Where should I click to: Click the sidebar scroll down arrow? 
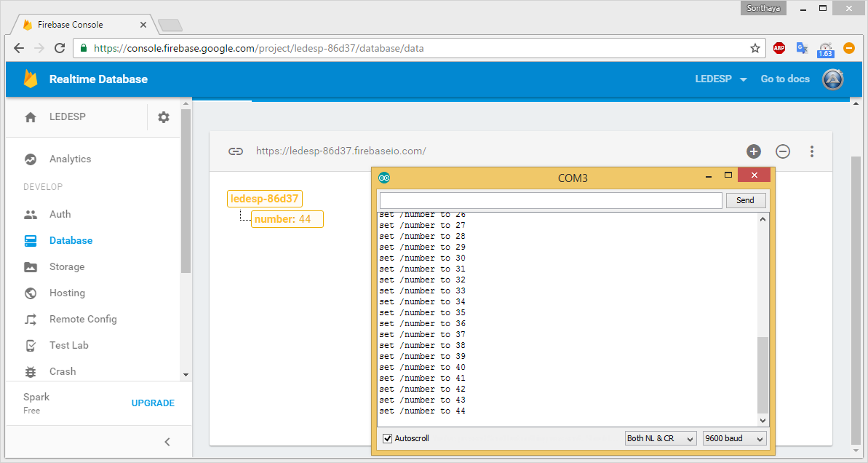click(x=186, y=375)
